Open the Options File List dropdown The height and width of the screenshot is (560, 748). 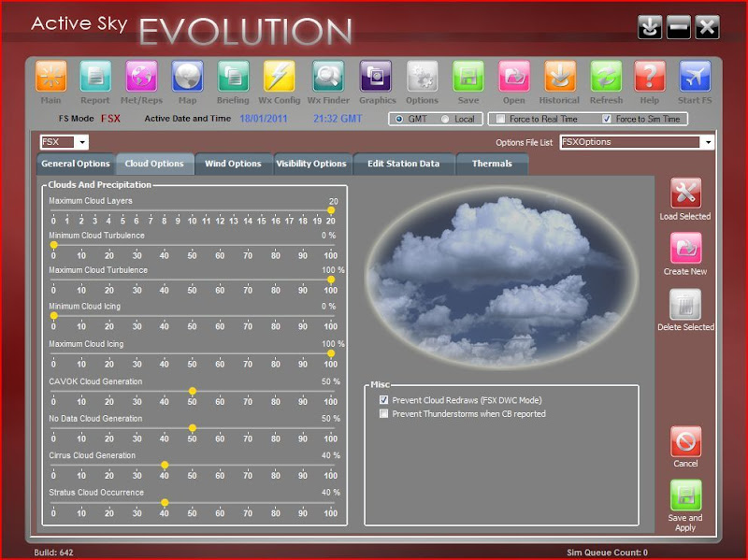(x=707, y=142)
